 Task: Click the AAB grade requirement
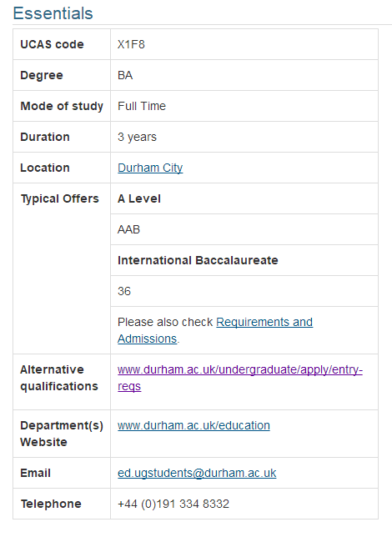click(128, 229)
